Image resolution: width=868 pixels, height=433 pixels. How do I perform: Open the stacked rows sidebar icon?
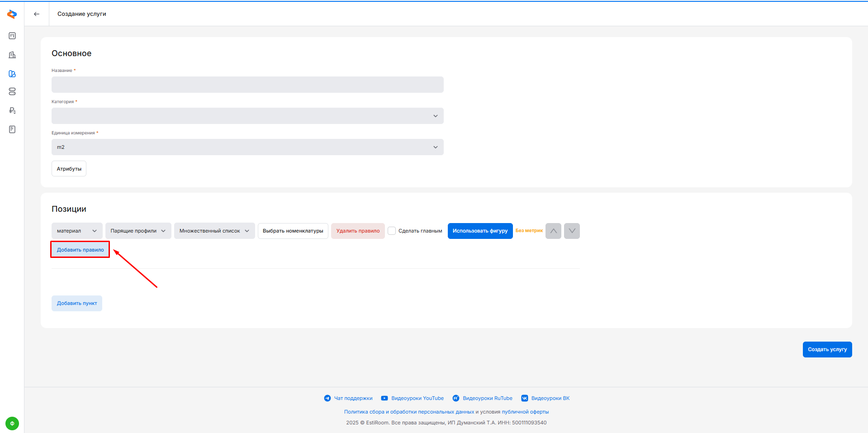coord(12,91)
